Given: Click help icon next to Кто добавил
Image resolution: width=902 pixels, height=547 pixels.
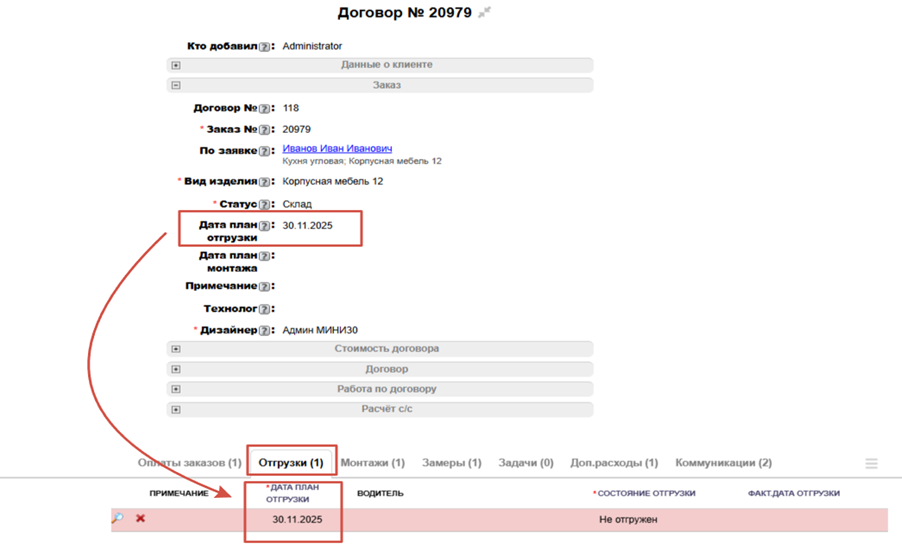Looking at the screenshot, I should pos(265,46).
